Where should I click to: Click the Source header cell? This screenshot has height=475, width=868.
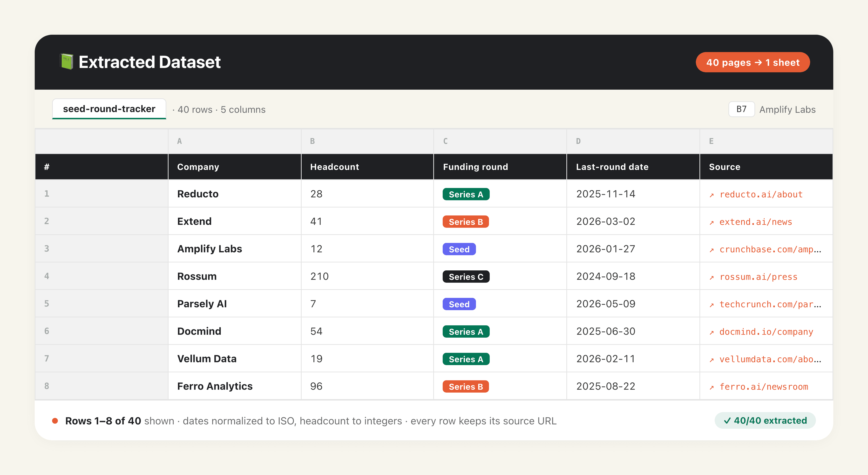(x=766, y=167)
